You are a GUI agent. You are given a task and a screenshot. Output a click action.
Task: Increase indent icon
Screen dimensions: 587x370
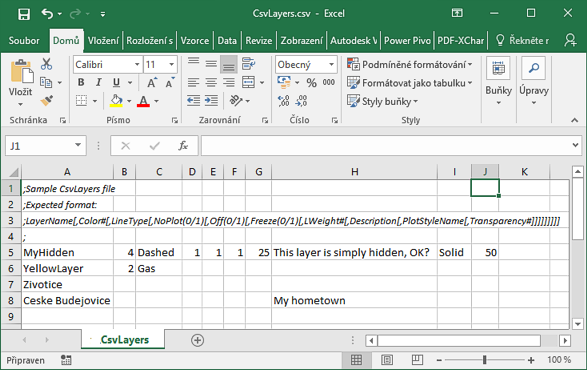click(212, 100)
